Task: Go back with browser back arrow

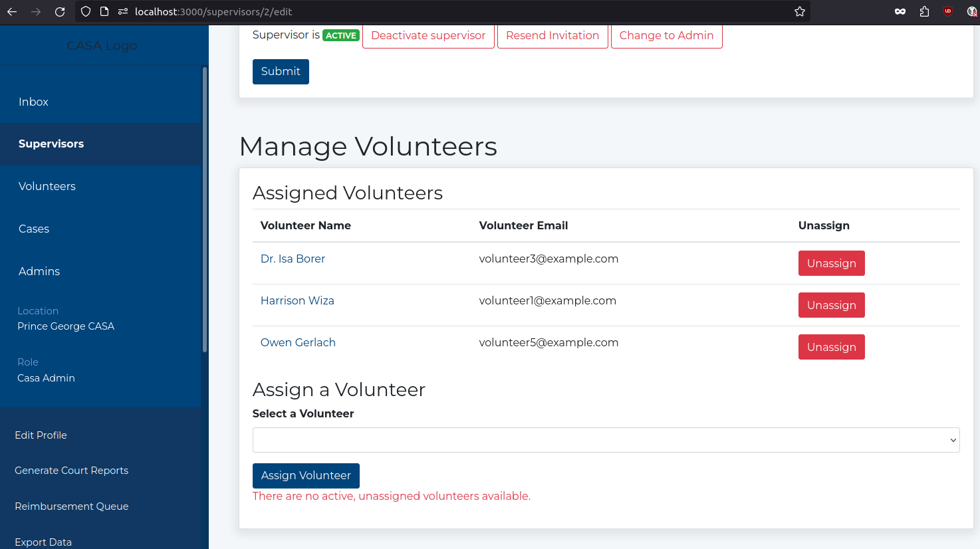Action: pos(12,11)
